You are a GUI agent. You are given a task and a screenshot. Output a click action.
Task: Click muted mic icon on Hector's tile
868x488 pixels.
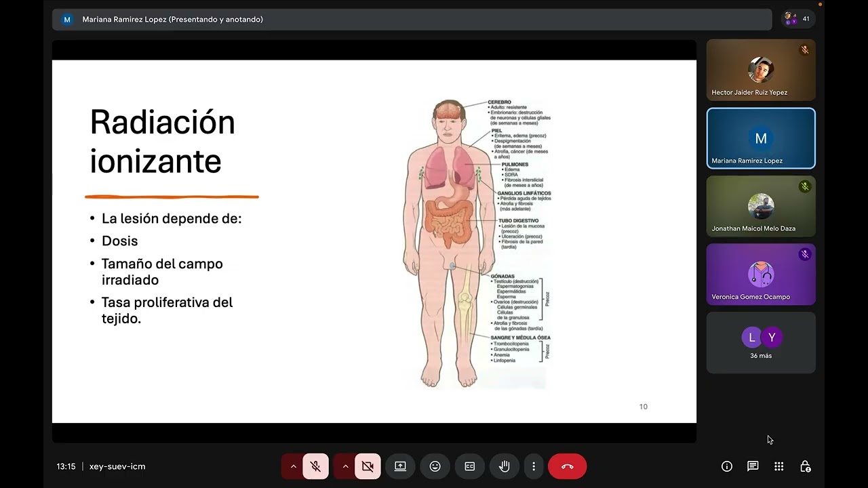pyautogui.click(x=805, y=50)
